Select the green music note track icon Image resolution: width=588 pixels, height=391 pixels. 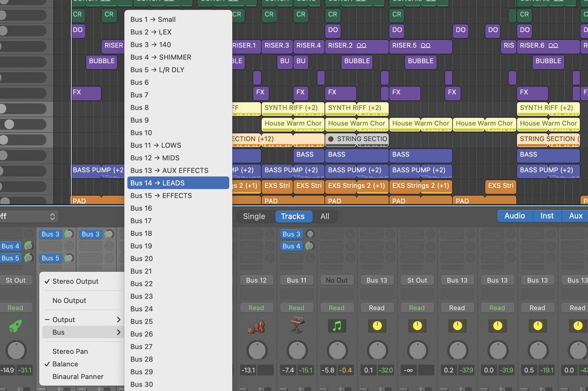pos(337,325)
